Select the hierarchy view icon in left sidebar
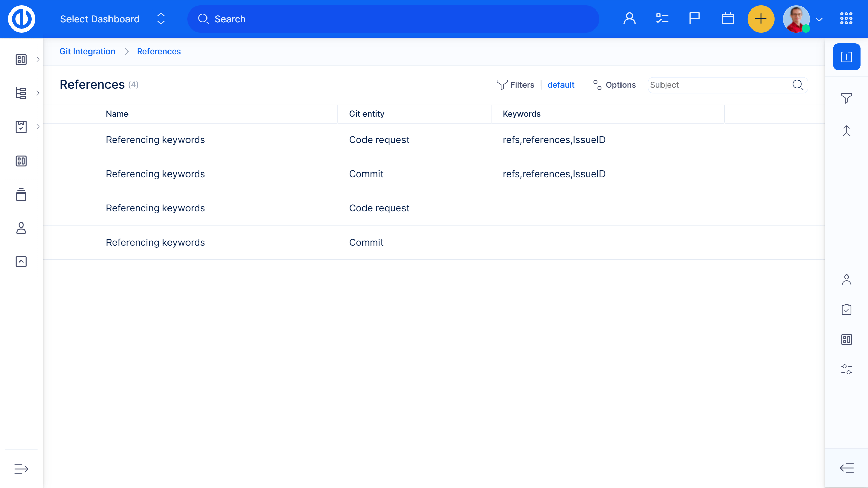The width and height of the screenshot is (868, 488). point(21,93)
